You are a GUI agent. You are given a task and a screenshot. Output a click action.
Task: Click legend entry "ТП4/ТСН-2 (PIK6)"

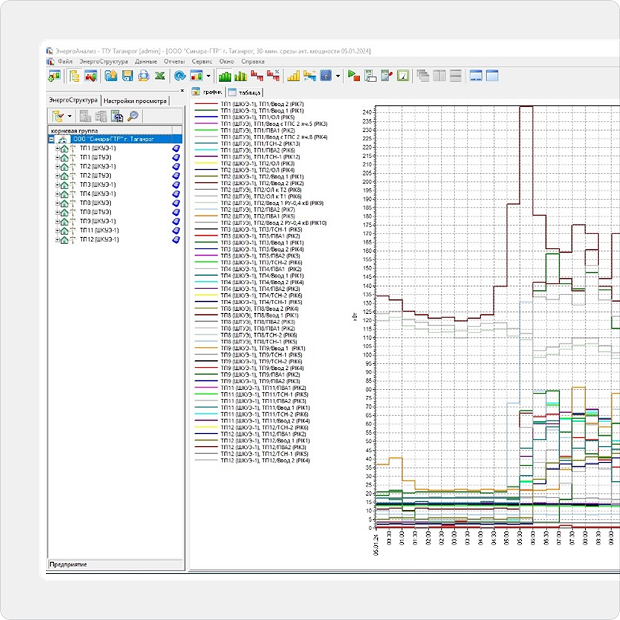tap(261, 295)
